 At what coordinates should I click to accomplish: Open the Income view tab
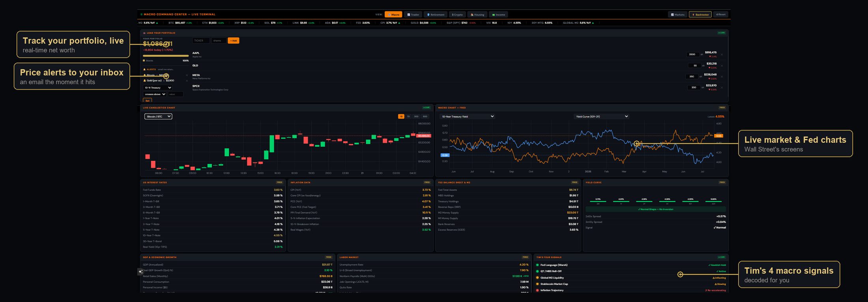[498, 15]
